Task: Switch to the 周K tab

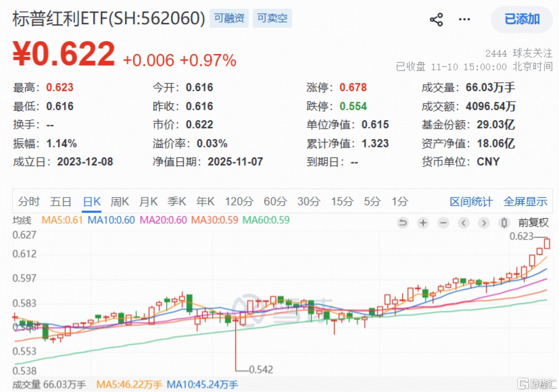Action: pos(120,201)
